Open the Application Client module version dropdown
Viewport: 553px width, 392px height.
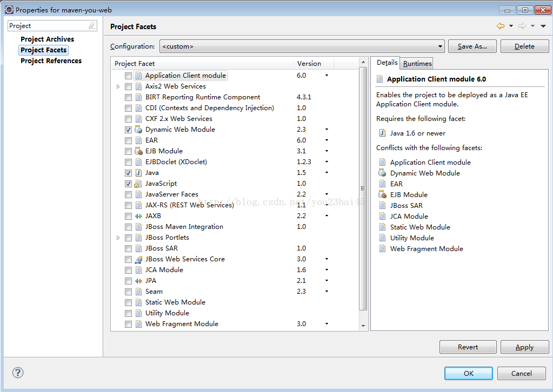(327, 76)
